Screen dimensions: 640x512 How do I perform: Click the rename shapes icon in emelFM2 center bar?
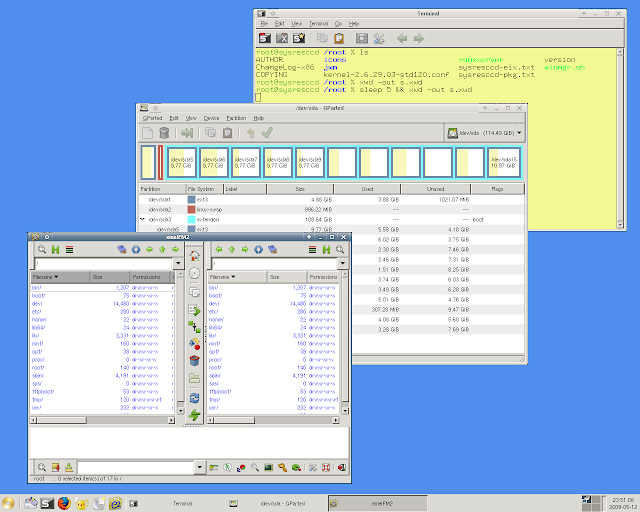[195, 343]
